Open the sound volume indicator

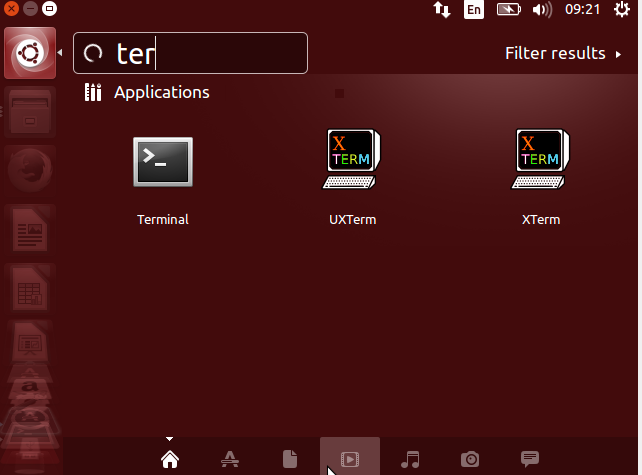click(542, 9)
